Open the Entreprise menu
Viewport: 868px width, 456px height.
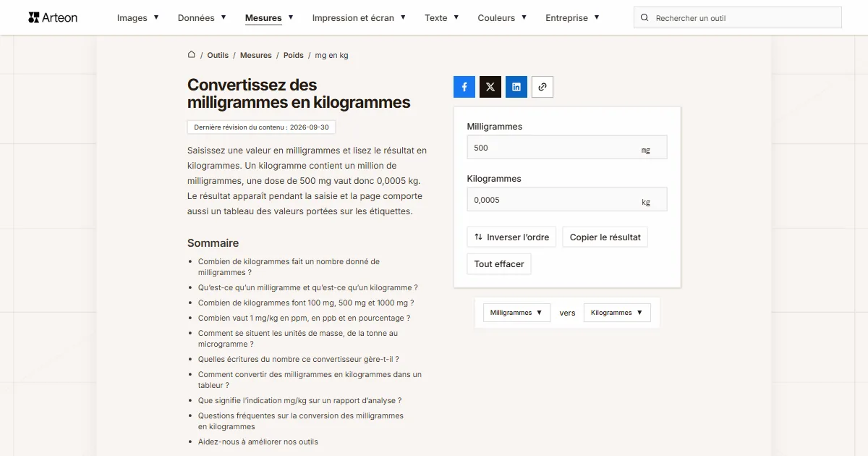572,18
